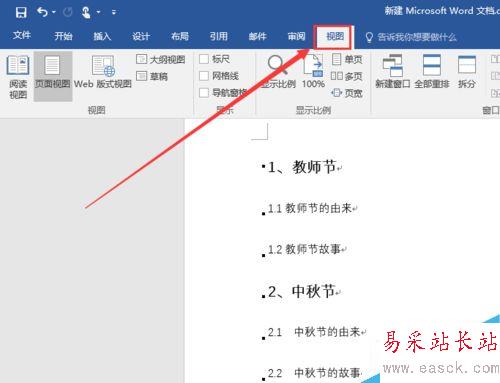Switch to the 开始 tab
The height and width of the screenshot is (383, 500).
(63, 36)
